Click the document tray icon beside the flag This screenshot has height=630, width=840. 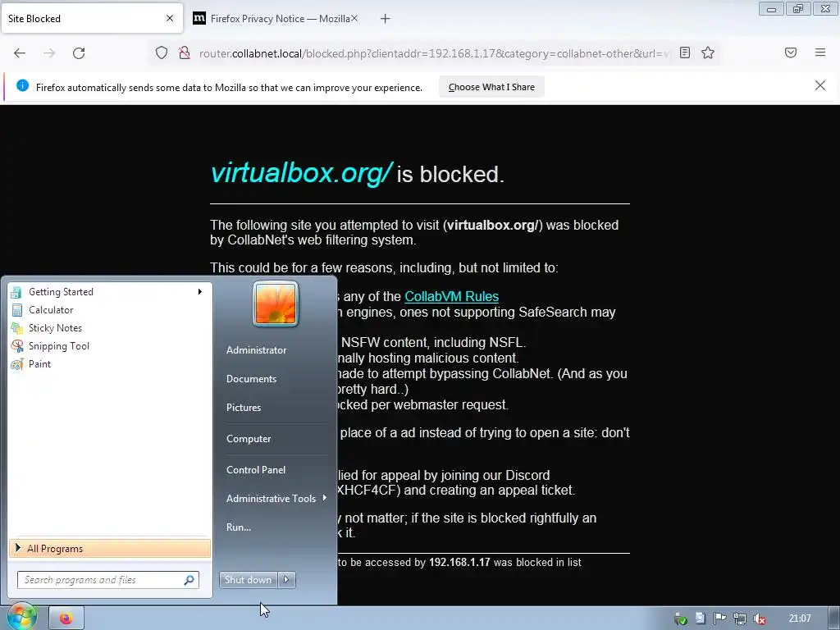tap(701, 619)
